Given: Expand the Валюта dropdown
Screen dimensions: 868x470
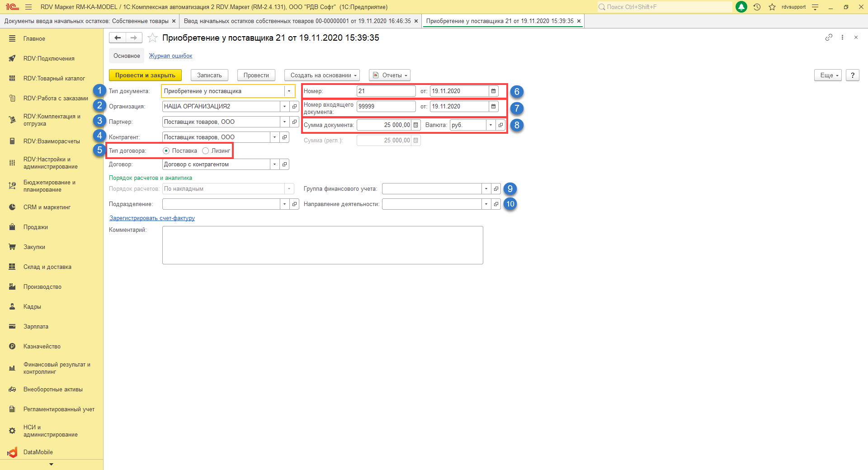Looking at the screenshot, I should [x=491, y=125].
